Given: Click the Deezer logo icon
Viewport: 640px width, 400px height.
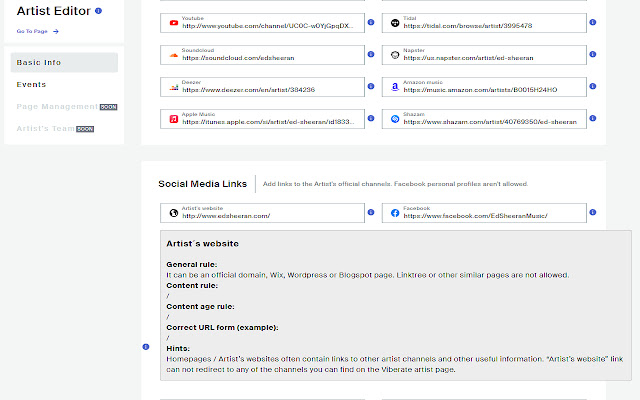Looking at the screenshot, I should [x=173, y=87].
